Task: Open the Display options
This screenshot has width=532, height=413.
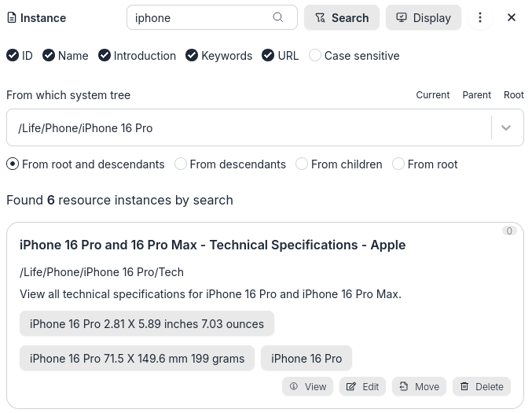Action: (423, 17)
